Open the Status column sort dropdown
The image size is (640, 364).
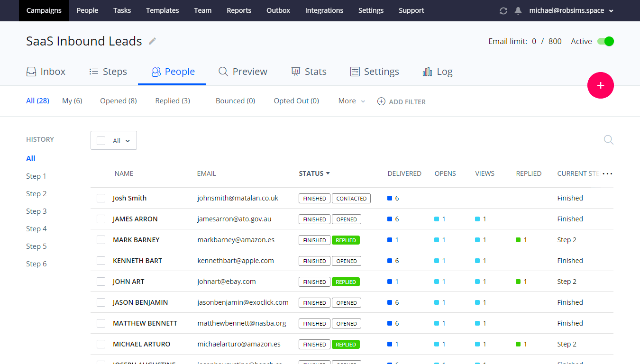[x=314, y=173]
